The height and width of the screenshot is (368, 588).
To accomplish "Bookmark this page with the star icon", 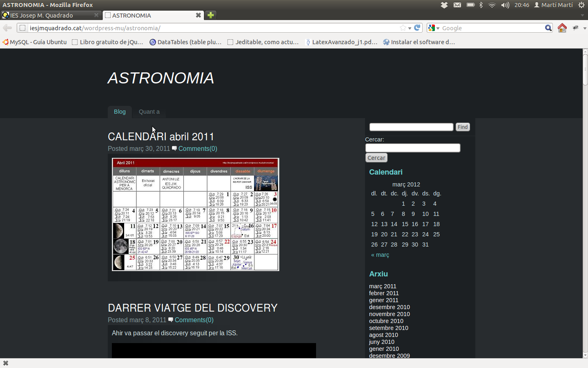I will [403, 28].
